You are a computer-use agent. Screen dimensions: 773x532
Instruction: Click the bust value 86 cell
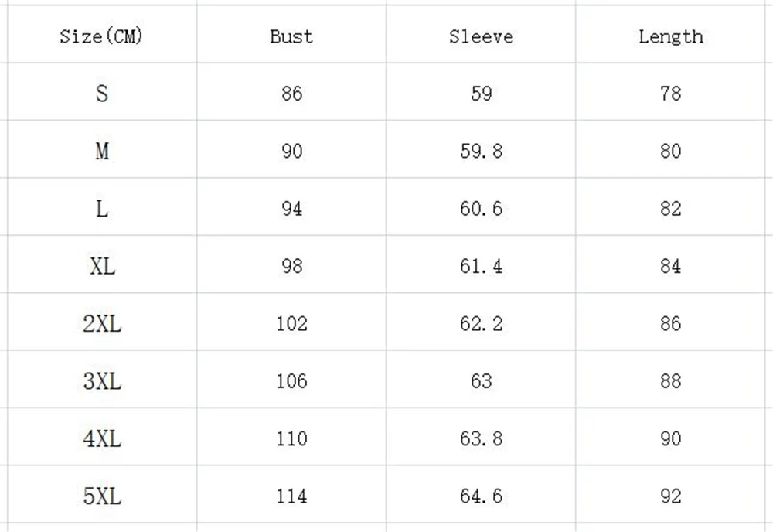[291, 94]
